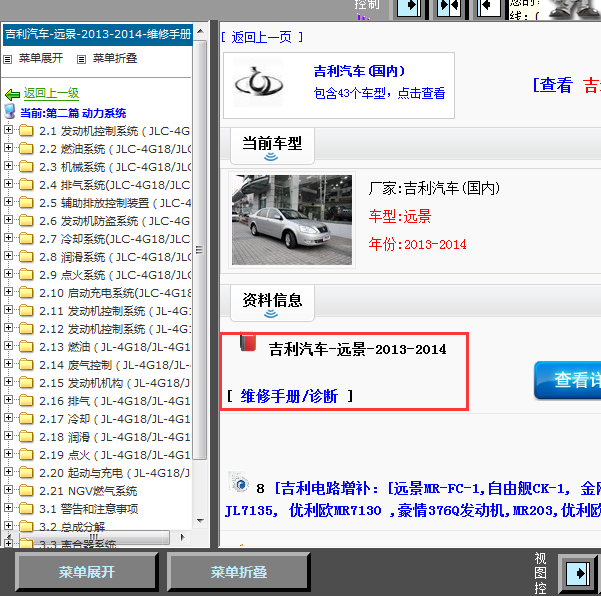Click 菜单展开 text in tree header
Image resolution: width=601 pixels, height=596 pixels.
(41, 58)
